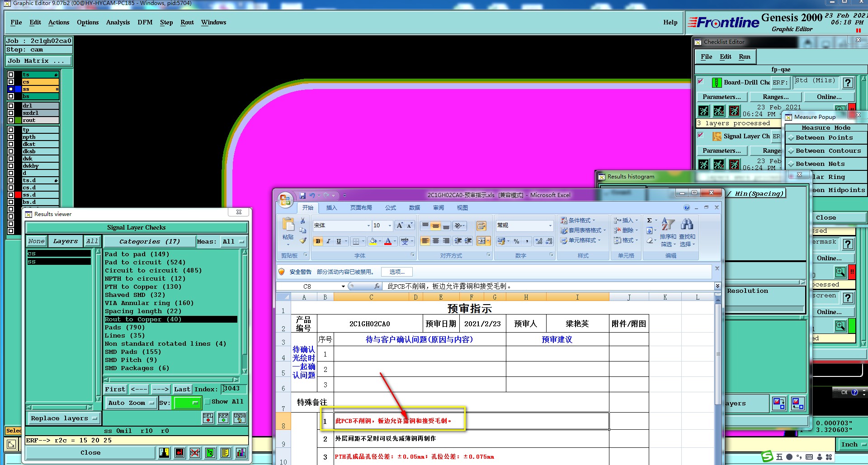
Task: Click 选项 button in Excel security warning
Action: [x=397, y=272]
